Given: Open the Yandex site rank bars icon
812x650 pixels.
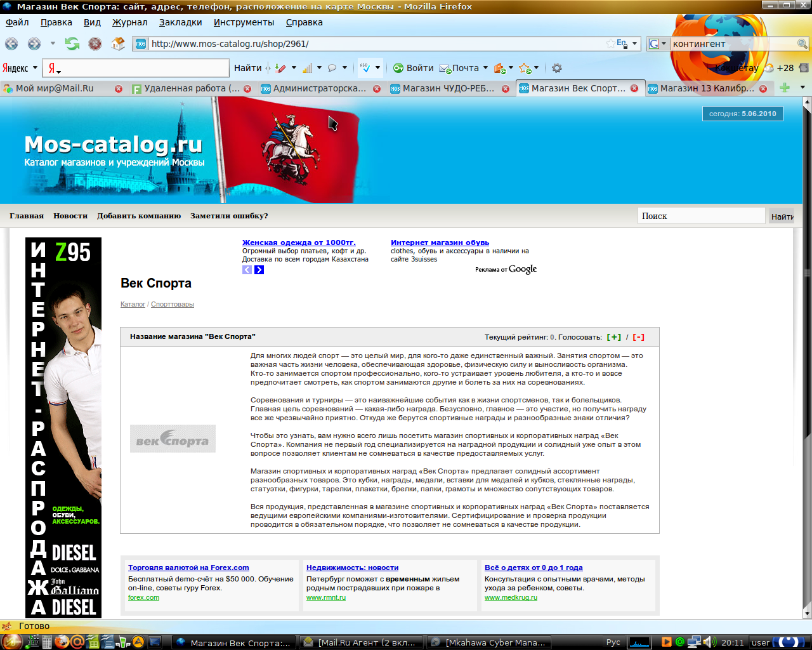Looking at the screenshot, I should (308, 68).
